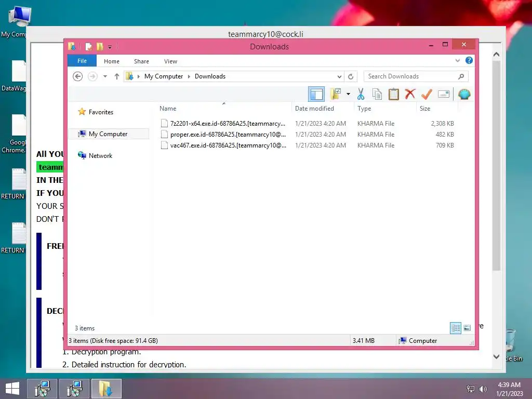Go up one folder level
This screenshot has width=532, height=399.
click(x=117, y=76)
